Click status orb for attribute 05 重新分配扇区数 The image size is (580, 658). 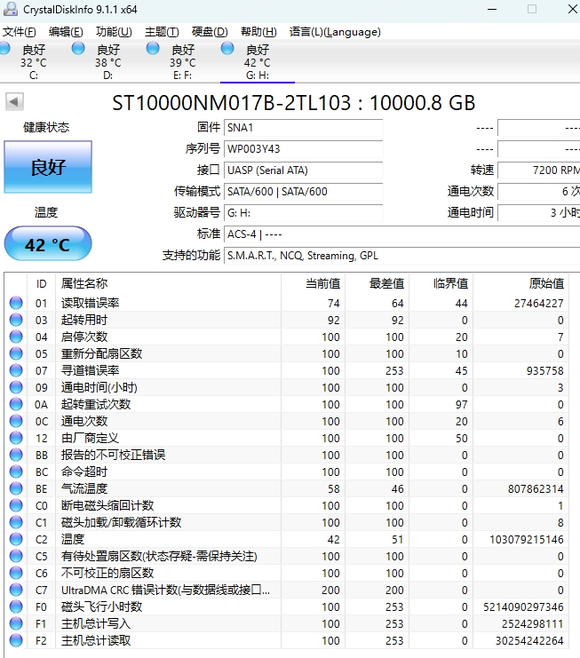pyautogui.click(x=16, y=354)
